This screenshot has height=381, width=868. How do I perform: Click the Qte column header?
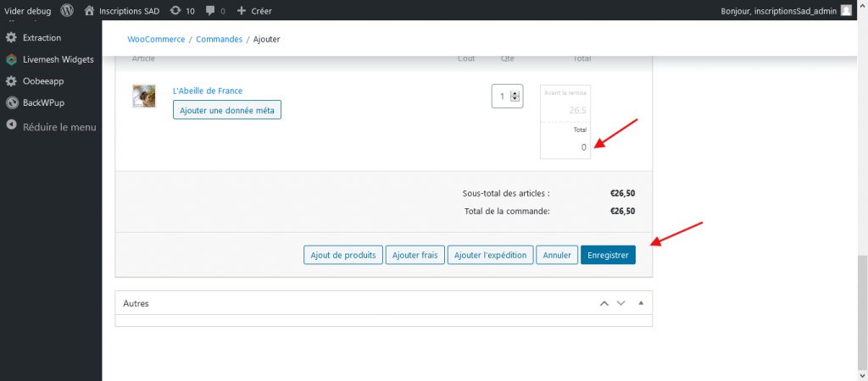507,58
